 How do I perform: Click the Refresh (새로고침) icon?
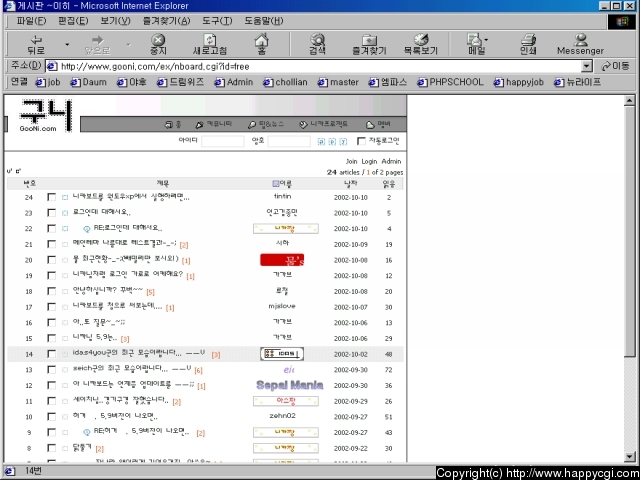(x=209, y=44)
